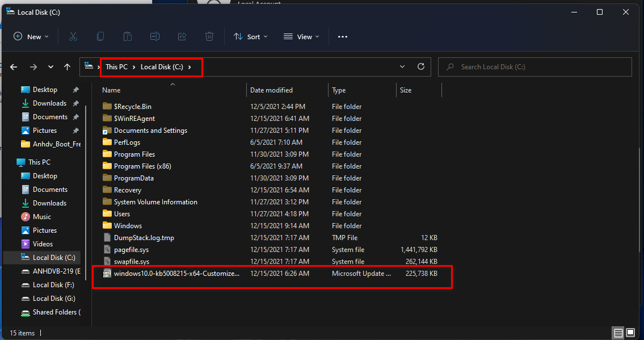Switch to large thumbnails view icon in status bar
Screen dimensions: 644x340
pyautogui.click(x=630, y=333)
